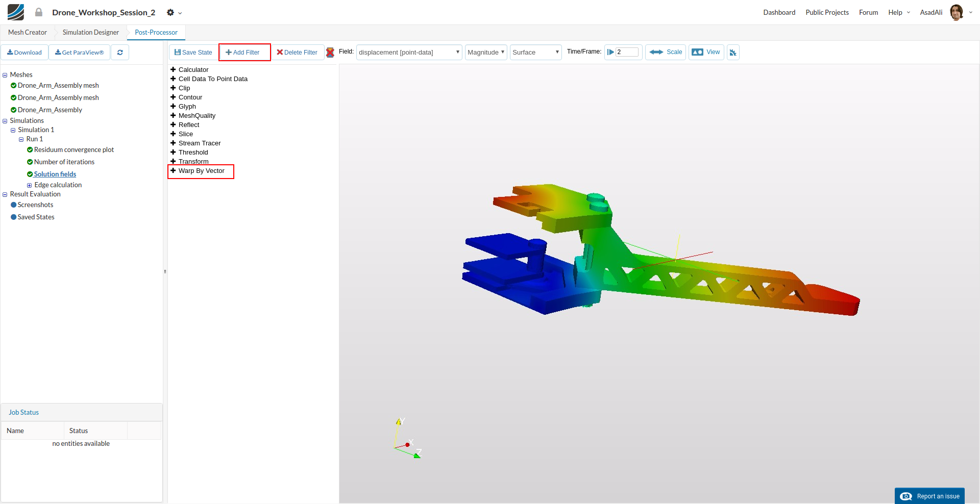Viewport: 980px width, 504px height.
Task: Select the Drone_Arm_Assembly geometry without mesh suffix
Action: point(50,110)
